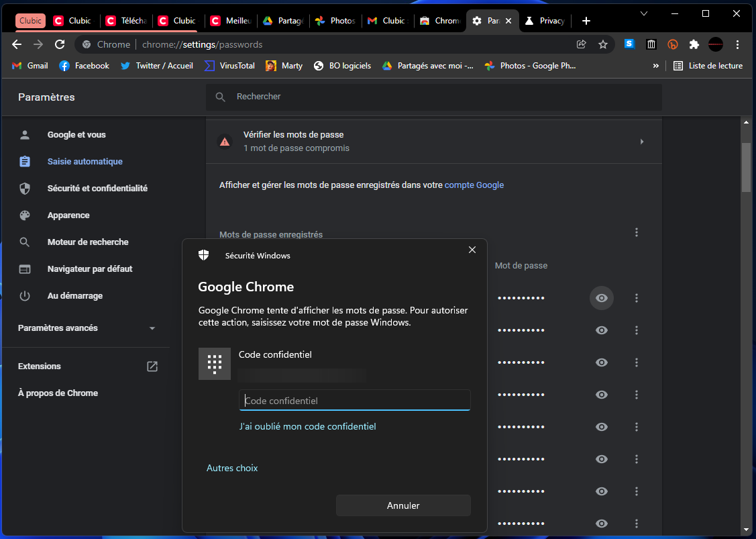Switch to the Télécha tab
The height and width of the screenshot is (539, 756).
126,21
